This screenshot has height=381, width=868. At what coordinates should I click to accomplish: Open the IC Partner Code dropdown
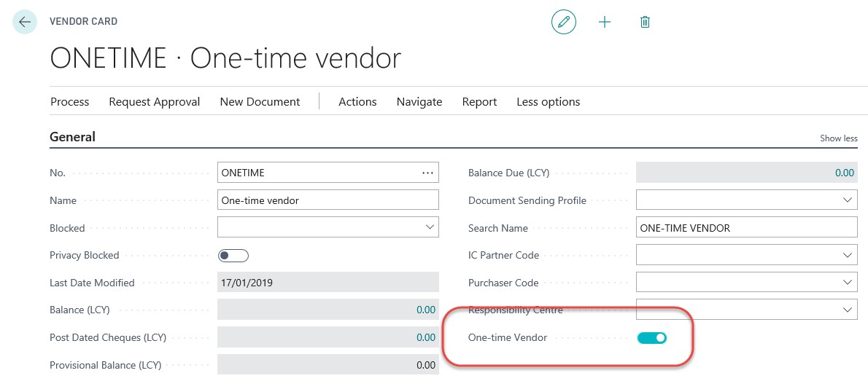[848, 255]
